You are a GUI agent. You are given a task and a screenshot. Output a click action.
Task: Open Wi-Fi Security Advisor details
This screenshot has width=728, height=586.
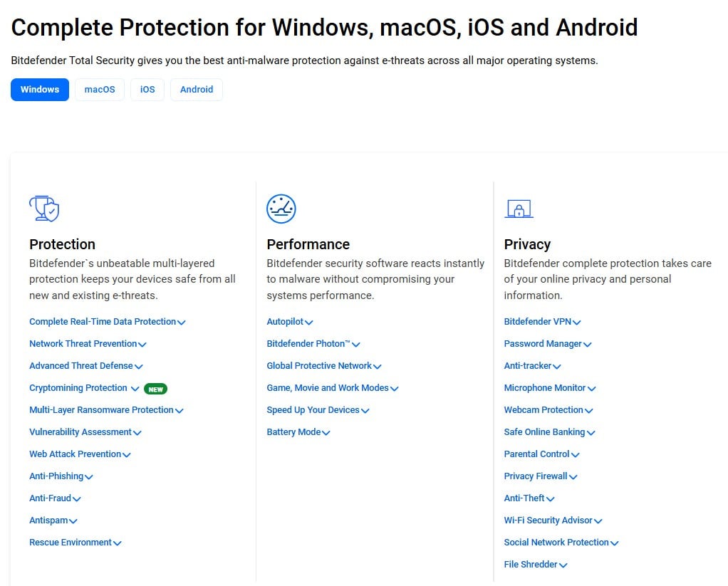click(552, 520)
